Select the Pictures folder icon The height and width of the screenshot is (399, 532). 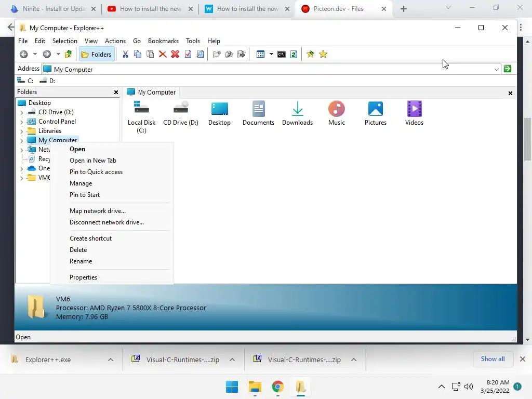376,114
